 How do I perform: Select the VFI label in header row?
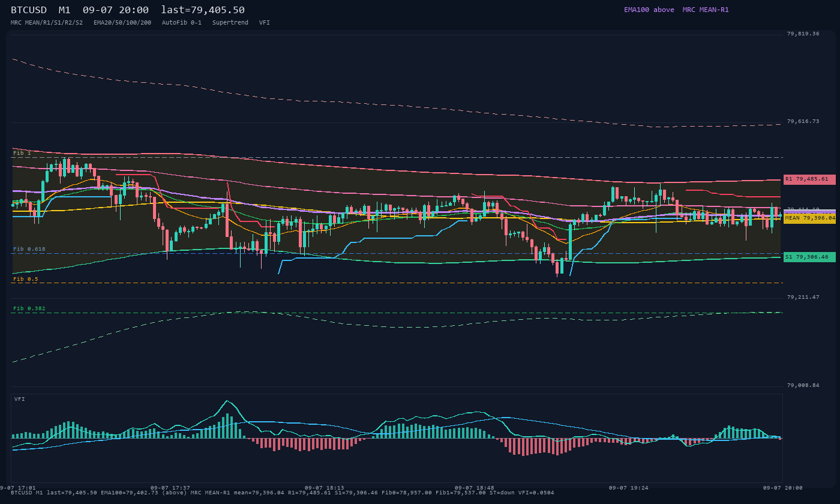point(265,22)
